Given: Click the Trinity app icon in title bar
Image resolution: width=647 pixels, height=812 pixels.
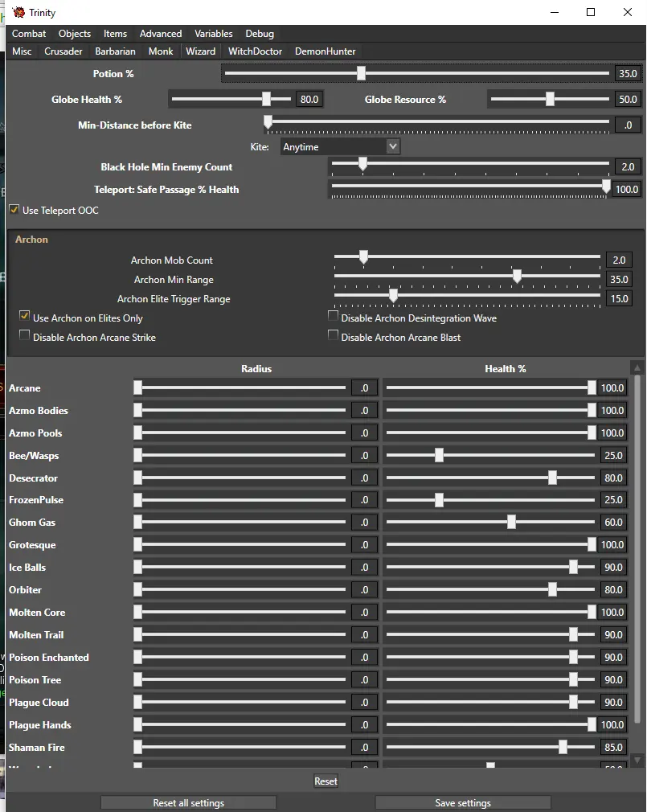Looking at the screenshot, I should (x=18, y=12).
